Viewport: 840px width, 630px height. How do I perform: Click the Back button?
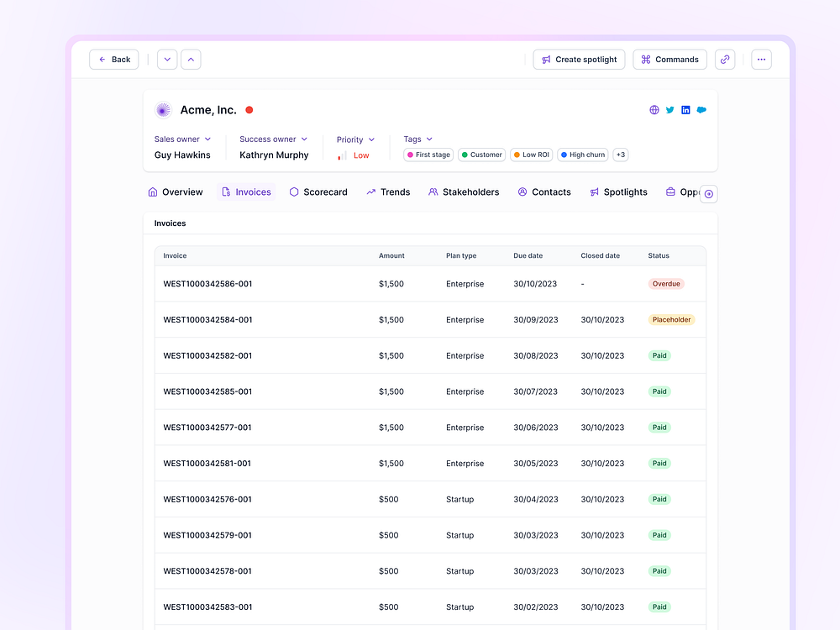click(114, 60)
